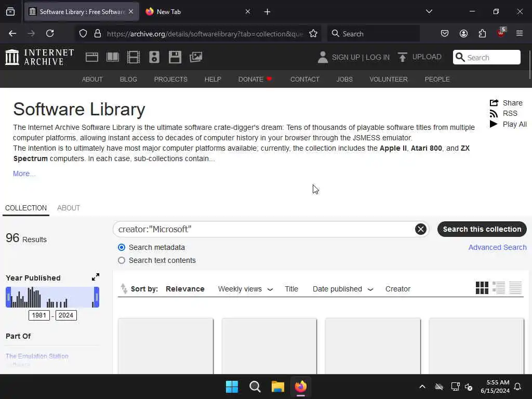Reload the page in Firefox
532x399 pixels.
50,33
